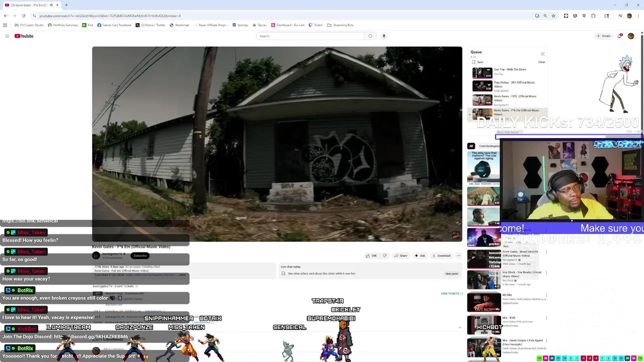Open Sensei Cal Facebook bookmark
The height and width of the screenshot is (362, 644).
click(x=114, y=25)
